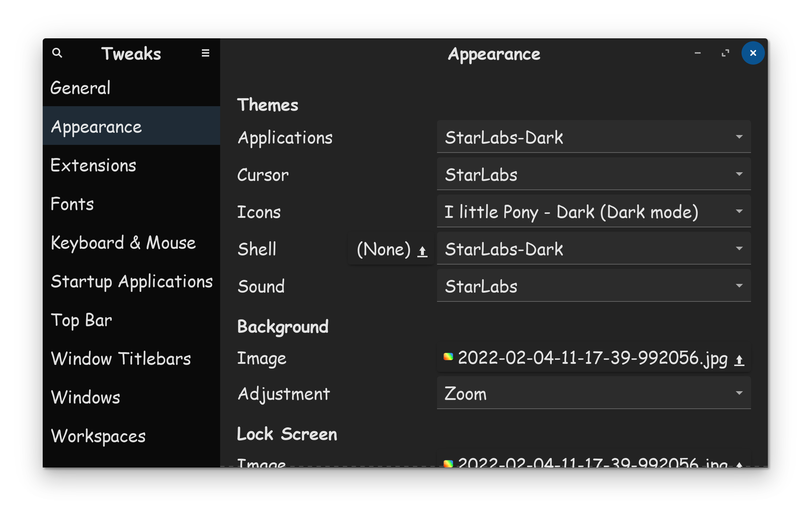Open the hamburger menu in Tweaks header

(206, 53)
